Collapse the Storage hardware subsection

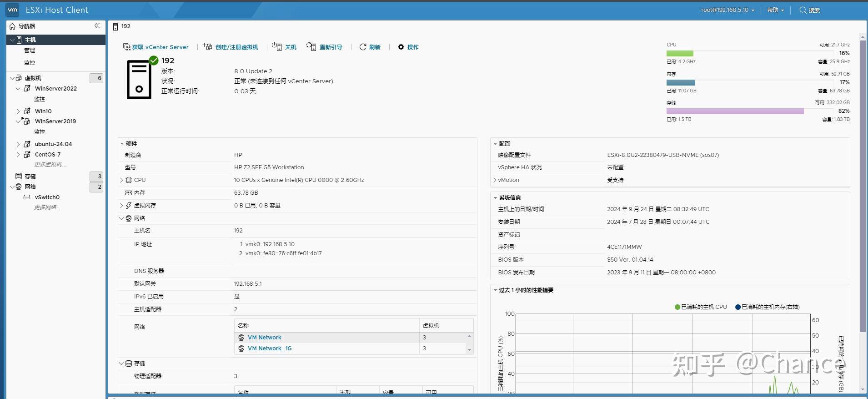[121, 364]
